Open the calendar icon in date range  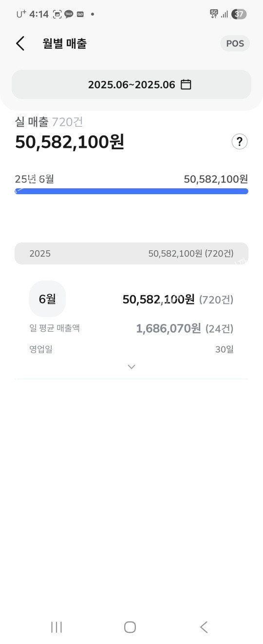point(186,84)
